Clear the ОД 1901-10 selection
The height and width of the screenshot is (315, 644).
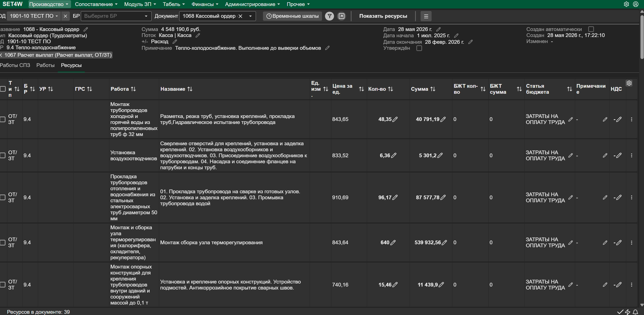[x=65, y=16]
